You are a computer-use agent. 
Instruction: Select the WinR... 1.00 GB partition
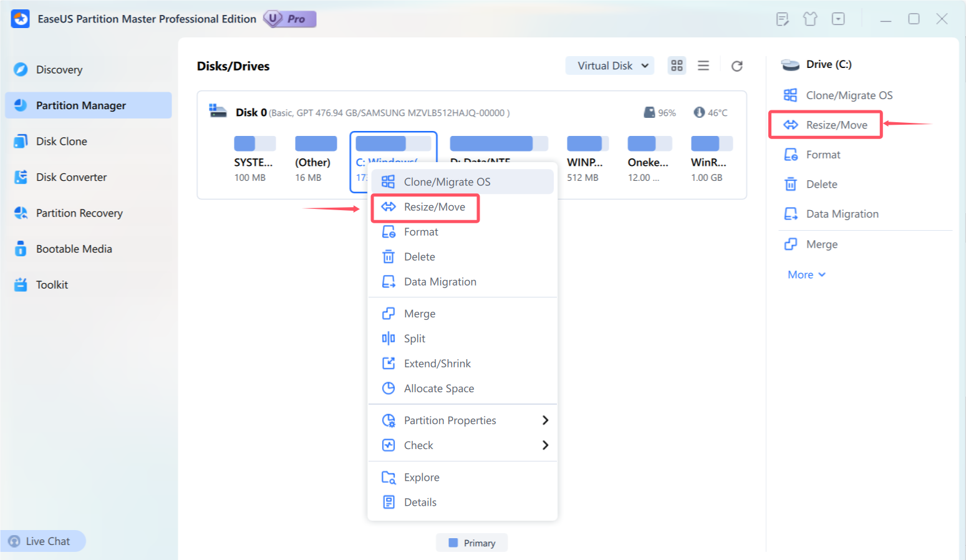711,160
